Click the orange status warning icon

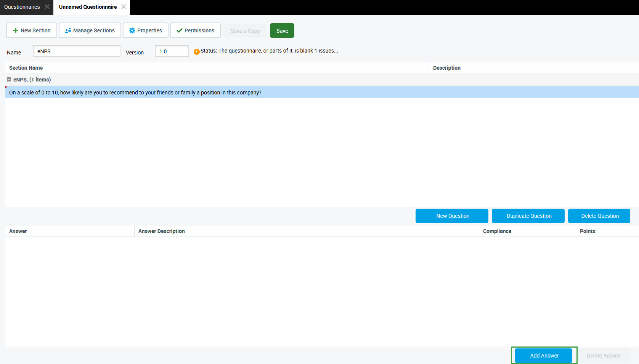[196, 52]
